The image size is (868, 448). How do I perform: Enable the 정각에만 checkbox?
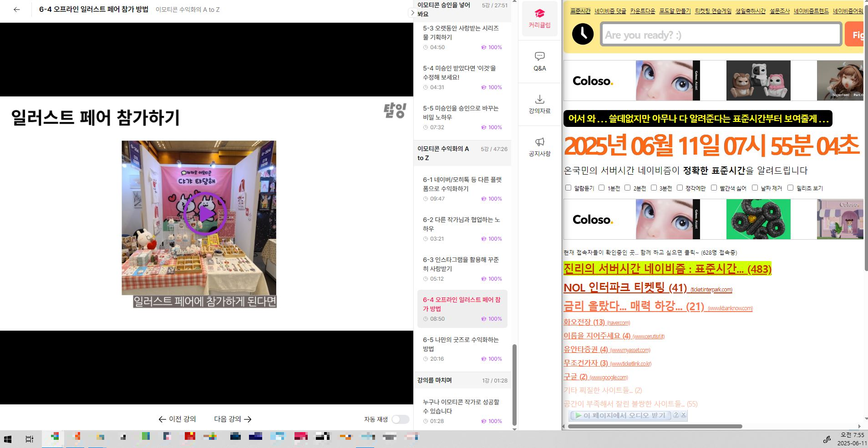(x=680, y=187)
